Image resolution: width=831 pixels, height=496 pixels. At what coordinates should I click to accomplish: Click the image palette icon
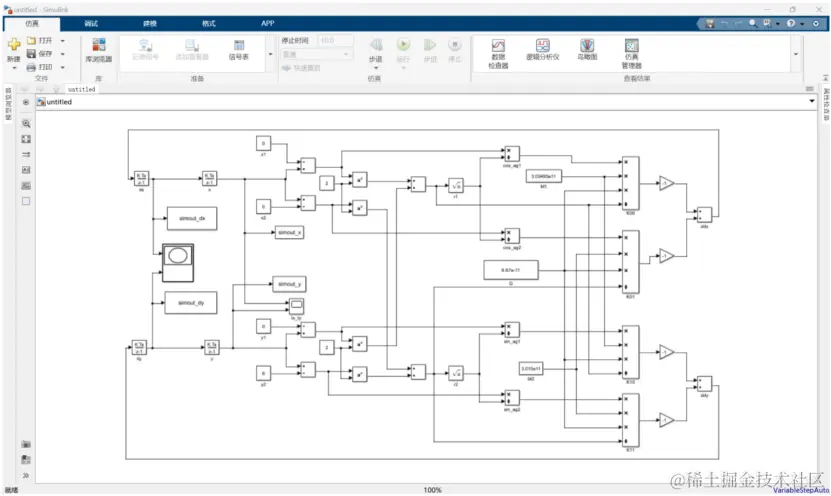click(x=26, y=185)
